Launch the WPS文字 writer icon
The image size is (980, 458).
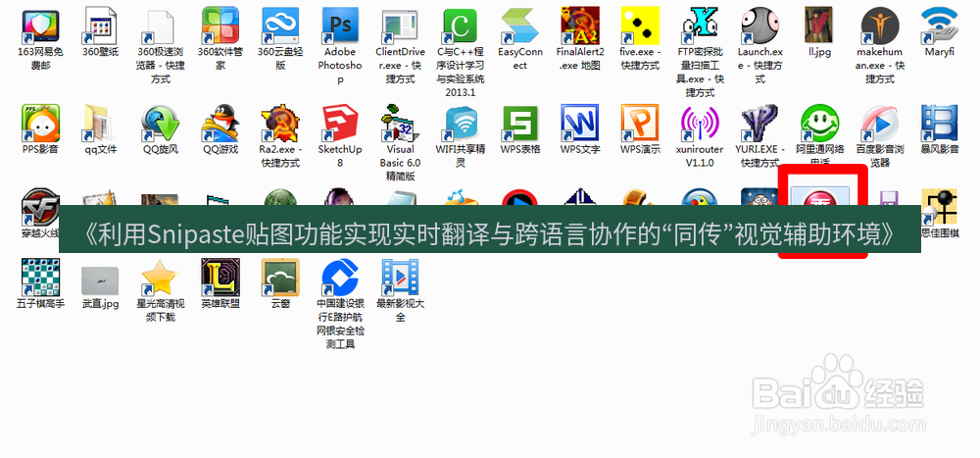tap(580, 123)
